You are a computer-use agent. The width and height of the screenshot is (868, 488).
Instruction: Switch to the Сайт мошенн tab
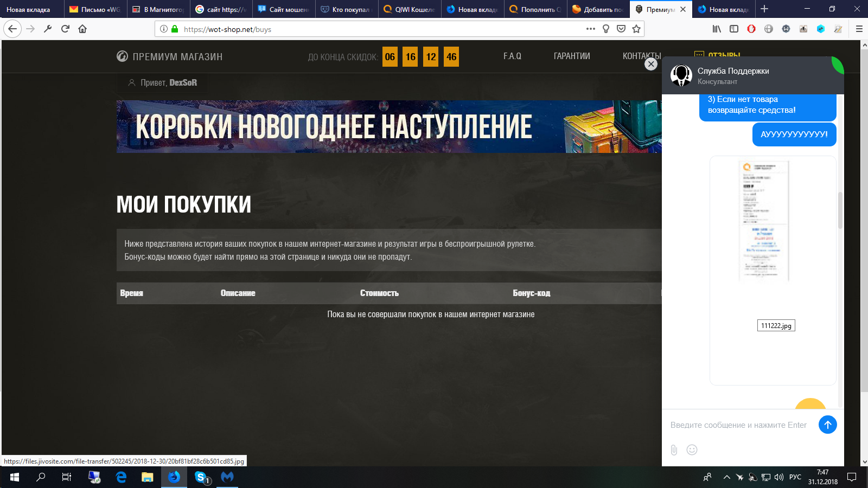[x=284, y=9]
